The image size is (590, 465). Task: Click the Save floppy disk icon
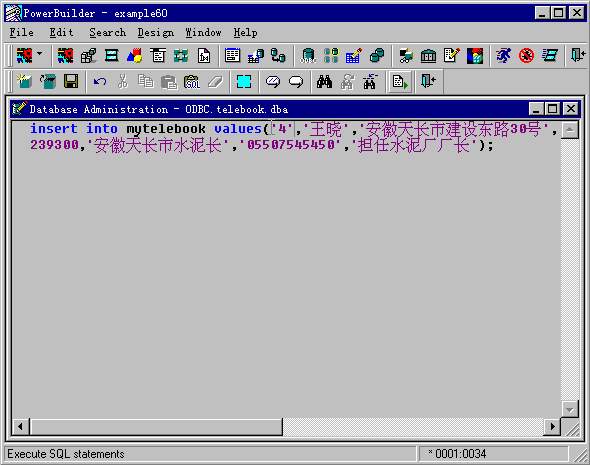71,81
